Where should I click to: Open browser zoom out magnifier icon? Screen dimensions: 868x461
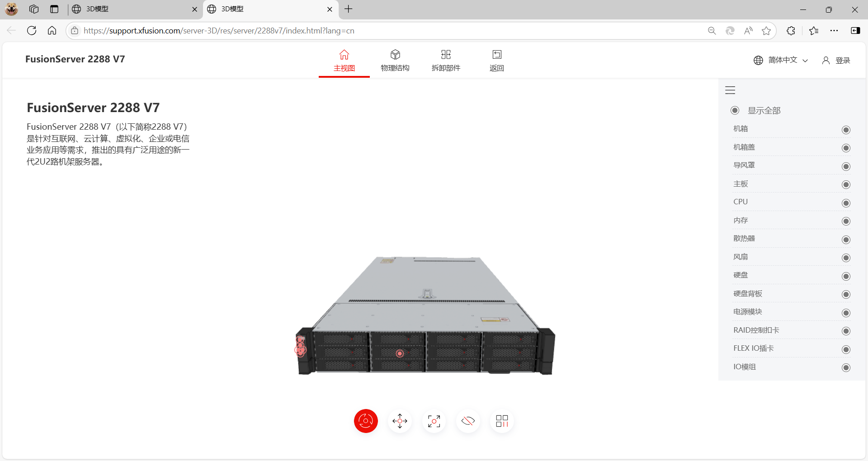[x=712, y=31]
